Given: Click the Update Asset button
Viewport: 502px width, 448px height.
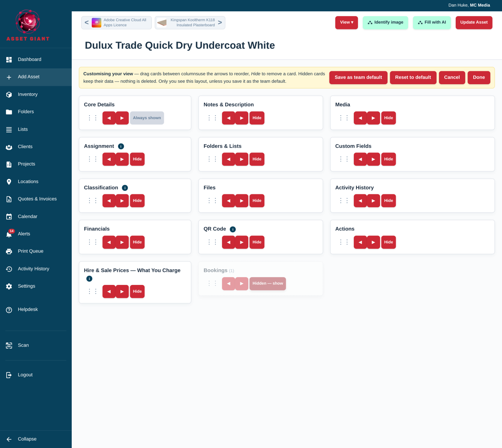Looking at the screenshot, I should [x=474, y=22].
